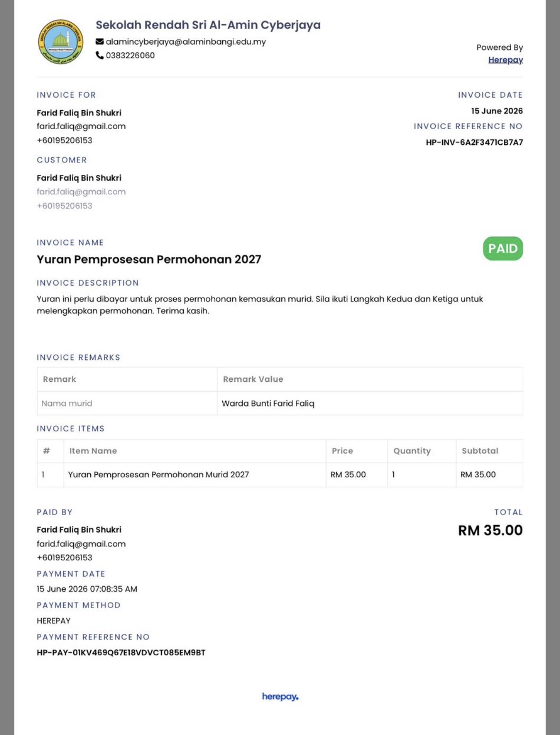Open the Herepay link under Powered By
The image size is (560, 735).
coord(505,60)
